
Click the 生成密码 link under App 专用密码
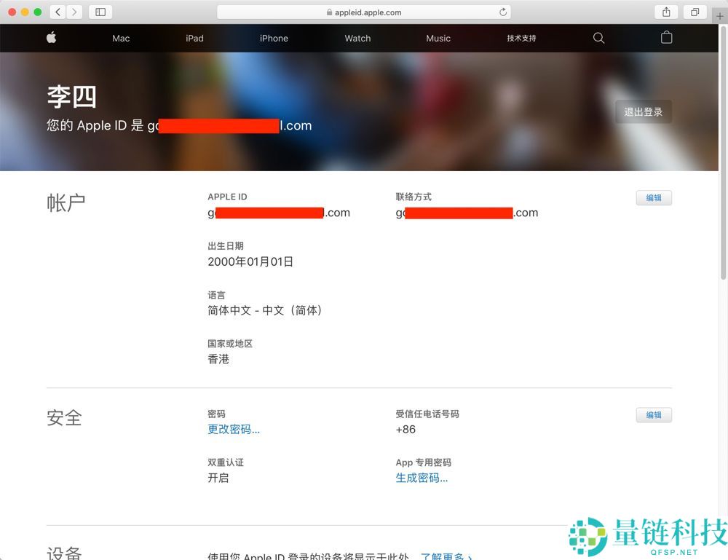point(421,478)
